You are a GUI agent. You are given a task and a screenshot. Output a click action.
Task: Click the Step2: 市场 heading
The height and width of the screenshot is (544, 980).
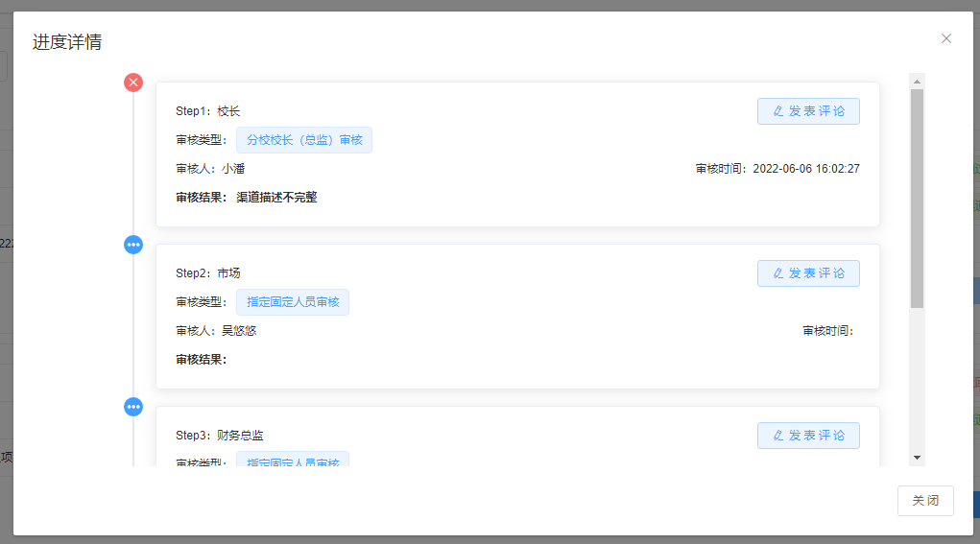click(x=208, y=273)
